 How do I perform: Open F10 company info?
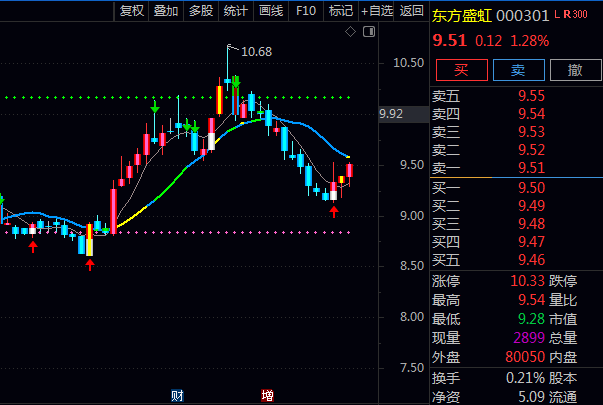click(306, 11)
